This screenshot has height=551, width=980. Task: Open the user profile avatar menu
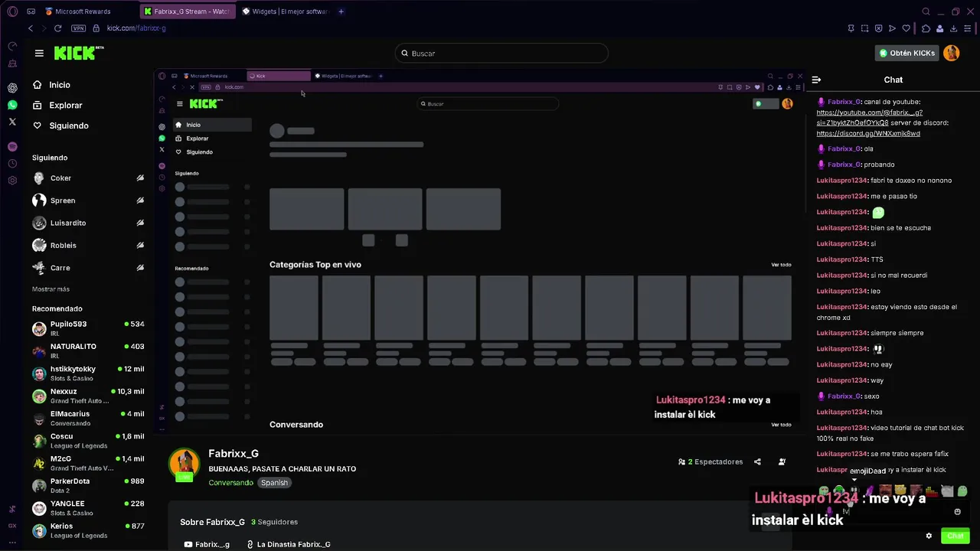coord(951,53)
